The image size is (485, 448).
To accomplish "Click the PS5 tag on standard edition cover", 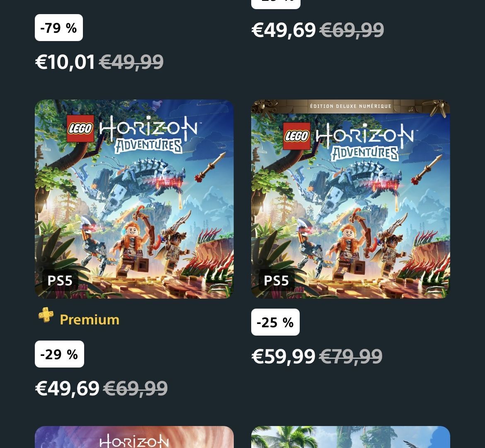I will pos(60,281).
